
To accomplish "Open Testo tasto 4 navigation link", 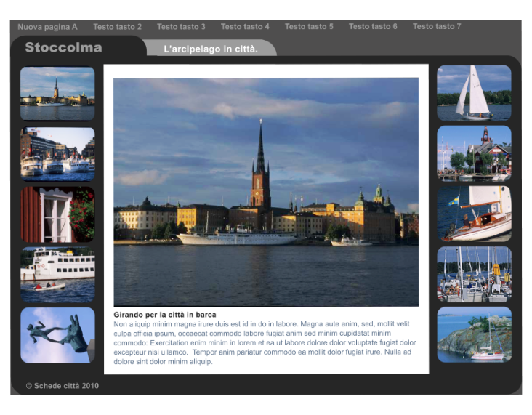I will pos(245,27).
